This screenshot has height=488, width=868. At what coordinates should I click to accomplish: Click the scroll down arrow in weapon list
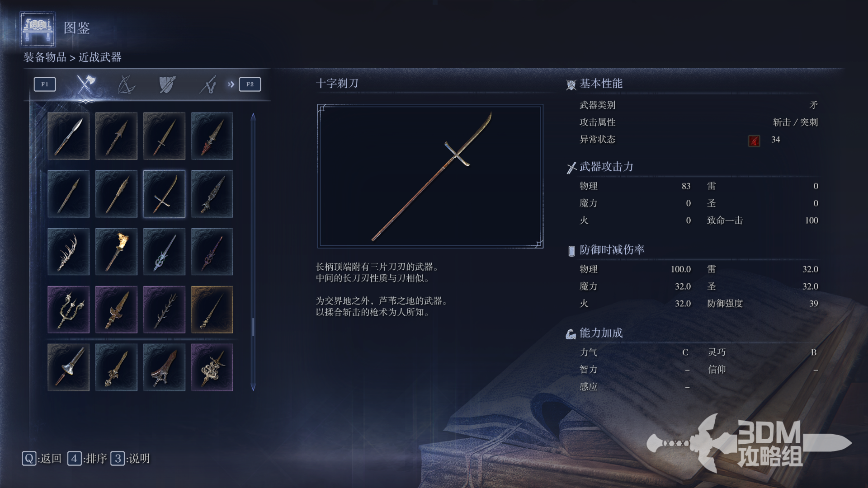[253, 387]
